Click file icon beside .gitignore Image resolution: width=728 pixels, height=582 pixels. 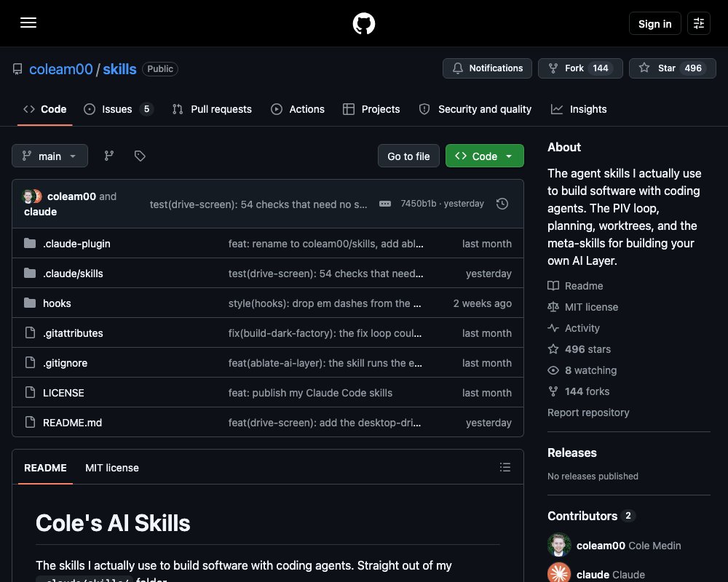click(30, 362)
